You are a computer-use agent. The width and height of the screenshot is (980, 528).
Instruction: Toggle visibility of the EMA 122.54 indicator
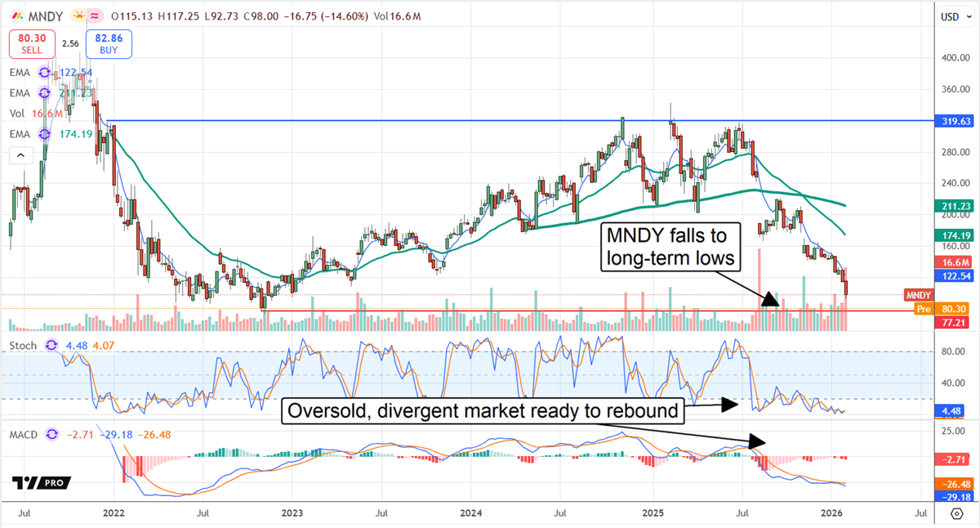[x=77, y=72]
